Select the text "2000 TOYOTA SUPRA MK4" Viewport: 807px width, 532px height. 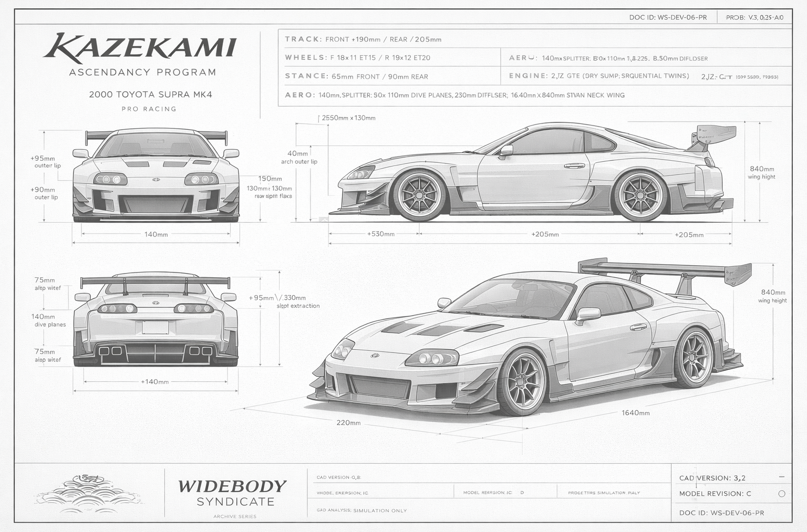click(x=150, y=95)
